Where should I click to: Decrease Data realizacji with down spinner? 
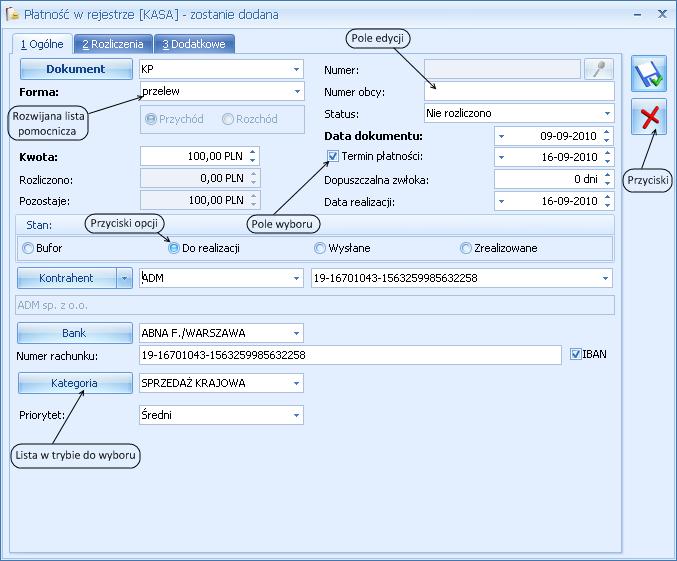(607, 205)
